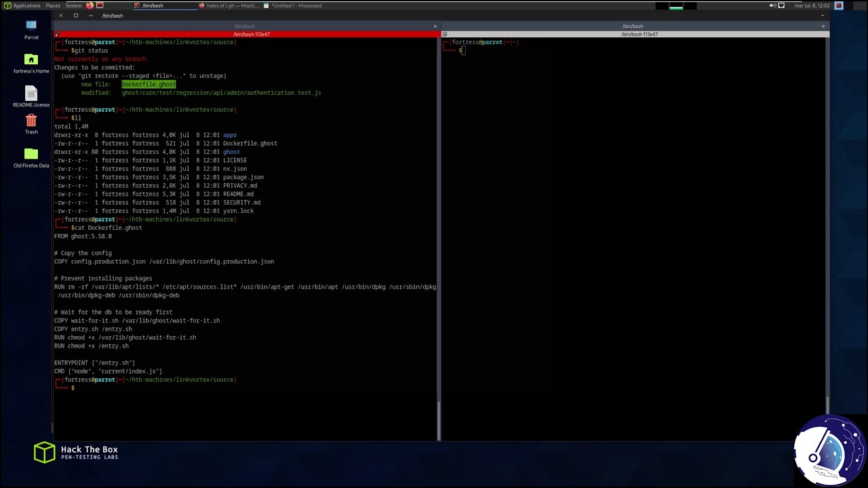Open Old Firefox Data folder icon

pyautogui.click(x=31, y=158)
